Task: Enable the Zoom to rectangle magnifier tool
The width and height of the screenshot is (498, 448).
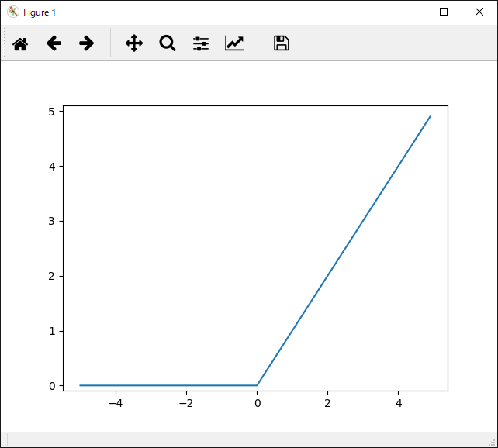Action: [x=168, y=43]
